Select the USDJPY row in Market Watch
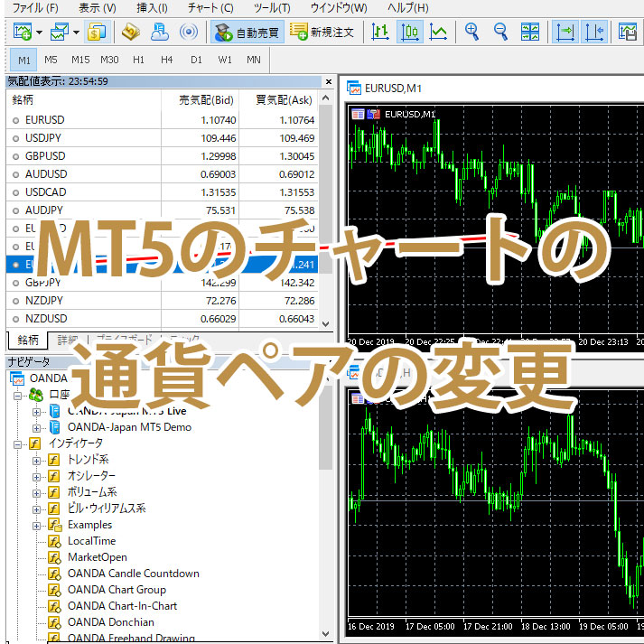This screenshot has width=644, height=644. pyautogui.click(x=163, y=138)
